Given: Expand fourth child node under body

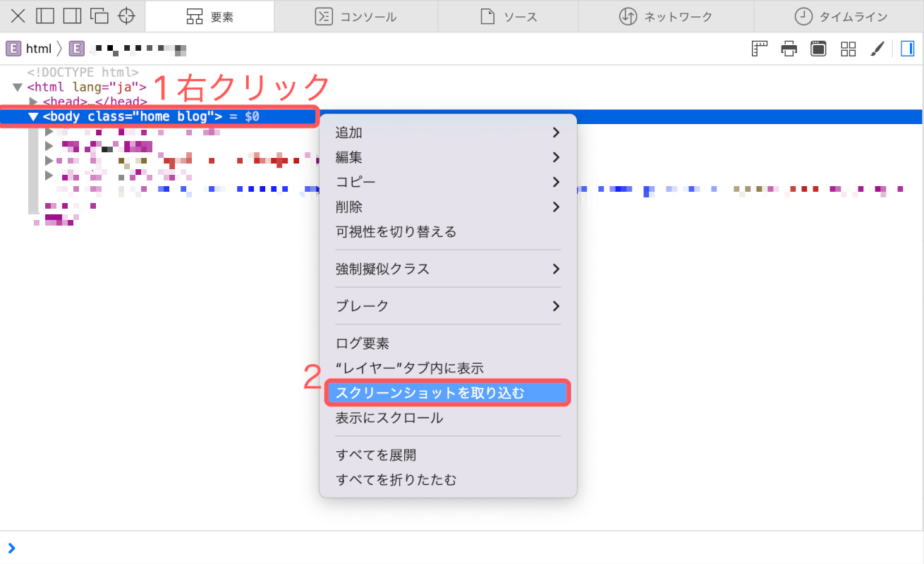Looking at the screenshot, I should pos(49,175).
